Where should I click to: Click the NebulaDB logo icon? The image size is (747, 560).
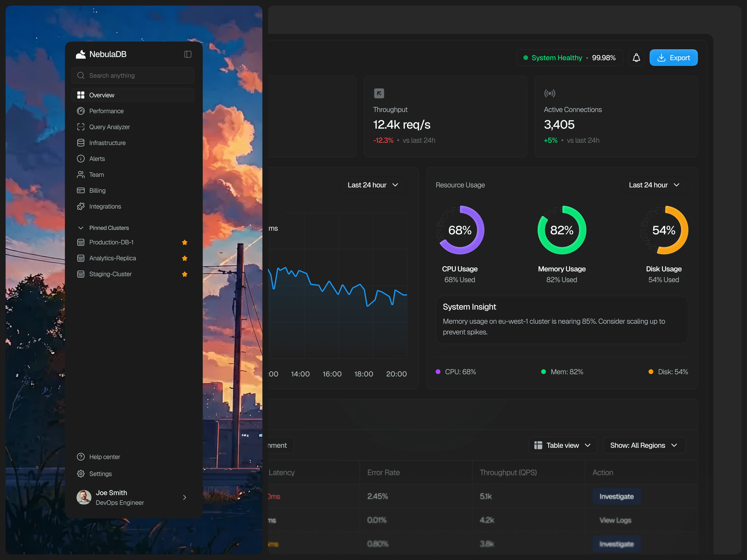coord(81,54)
